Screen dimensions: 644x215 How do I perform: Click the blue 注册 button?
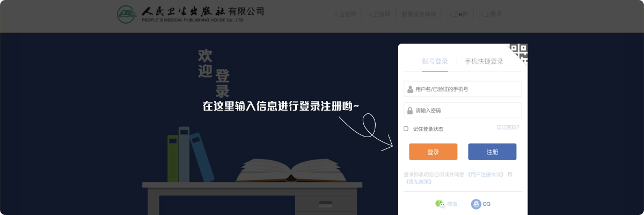[x=492, y=152]
